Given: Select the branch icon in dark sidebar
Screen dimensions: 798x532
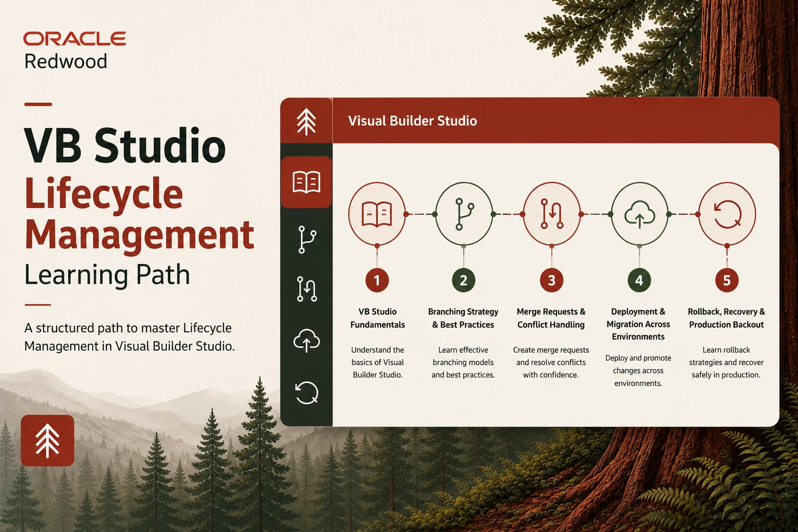Looking at the screenshot, I should point(307,240).
